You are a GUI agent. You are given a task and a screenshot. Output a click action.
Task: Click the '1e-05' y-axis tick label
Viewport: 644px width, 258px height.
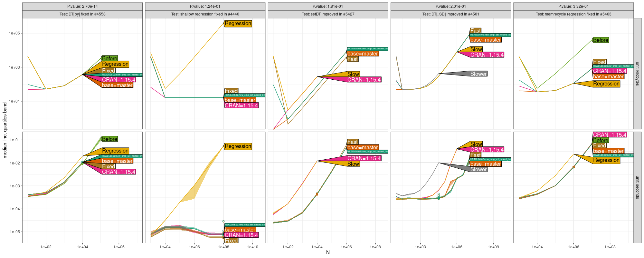pyautogui.click(x=15, y=232)
